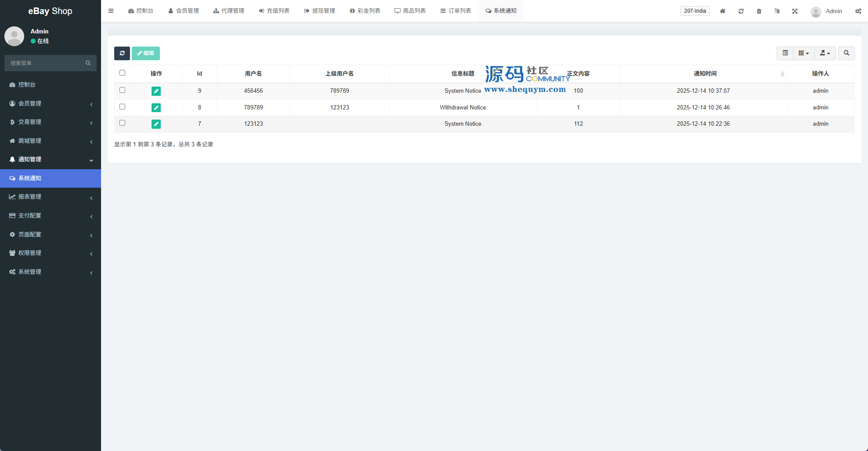Toggle the card view icon

785,53
